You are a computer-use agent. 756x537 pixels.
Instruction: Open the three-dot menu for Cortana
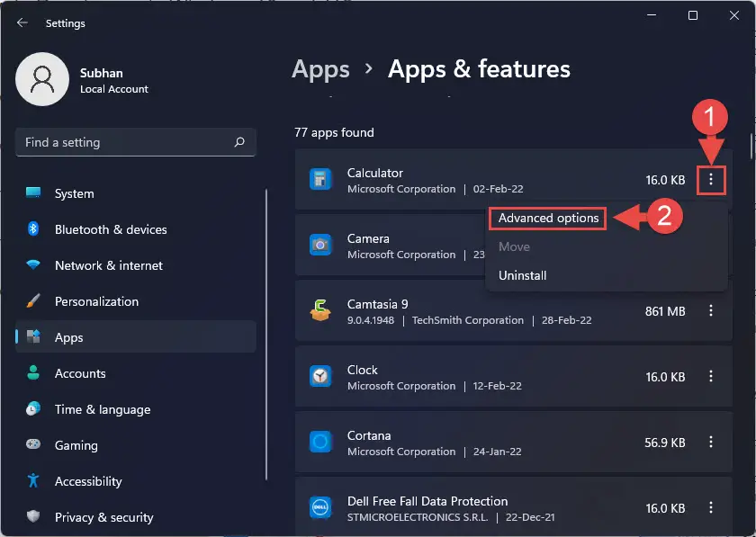point(711,442)
